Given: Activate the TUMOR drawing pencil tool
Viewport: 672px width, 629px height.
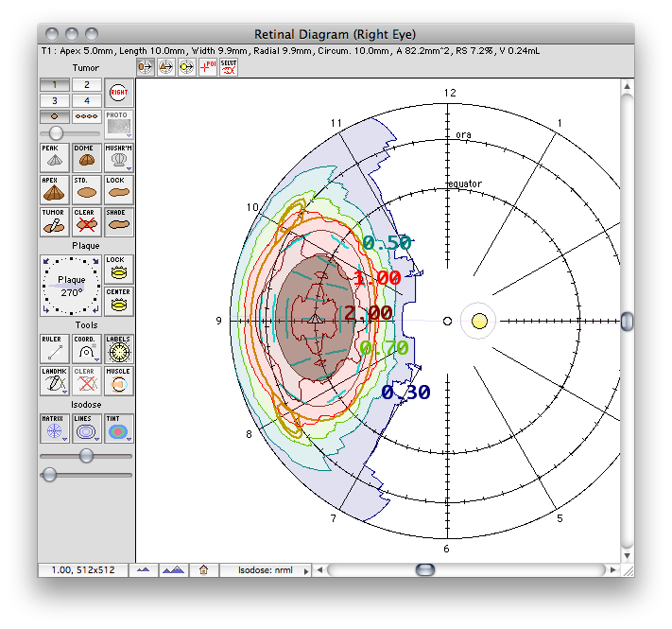Looking at the screenshot, I should tap(55, 222).
